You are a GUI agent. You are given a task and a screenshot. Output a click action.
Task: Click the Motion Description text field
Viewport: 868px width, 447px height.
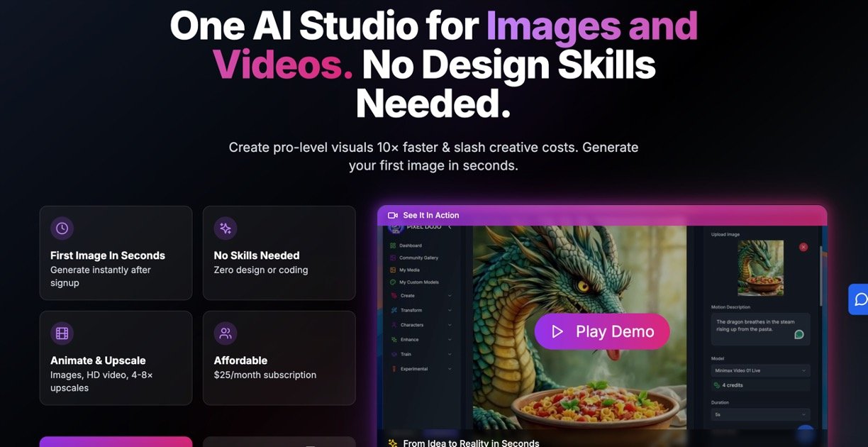click(x=755, y=326)
